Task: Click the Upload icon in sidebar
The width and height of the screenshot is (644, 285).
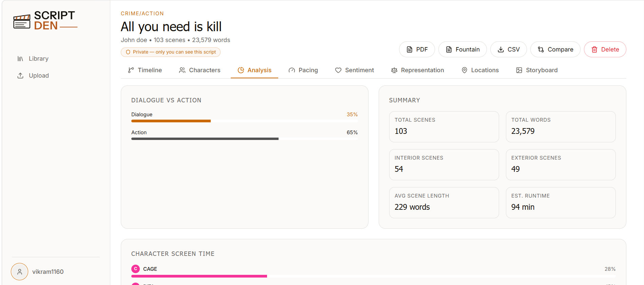Action: coord(20,76)
